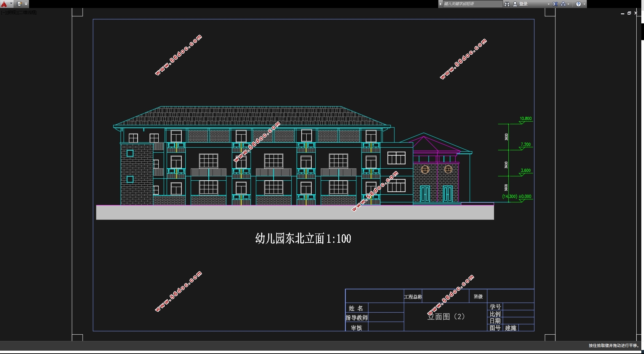This screenshot has width=644, height=354.
Task: Click the user profile silhouette icon
Action: click(x=515, y=4)
